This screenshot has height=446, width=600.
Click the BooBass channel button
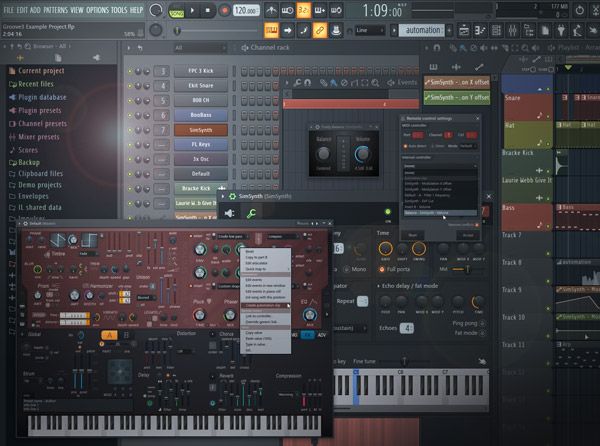point(200,115)
